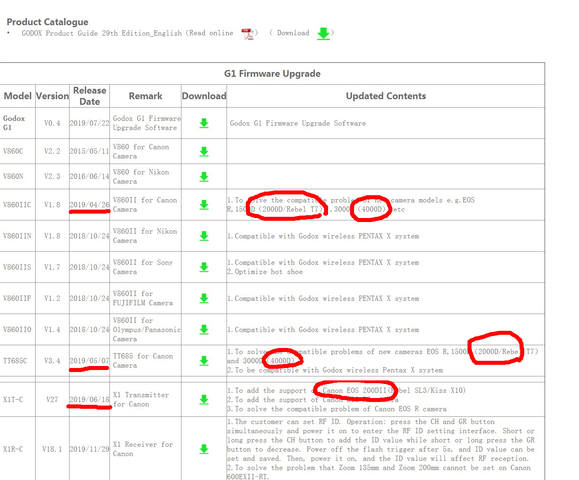Select Canon EOS R compatible problem line in X1T-C row

[336, 409]
